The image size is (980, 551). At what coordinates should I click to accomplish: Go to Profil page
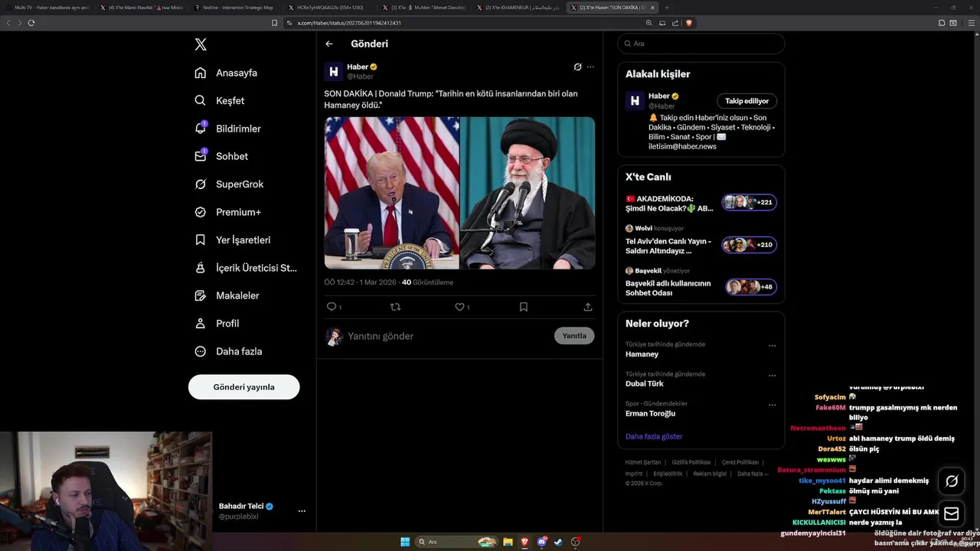[x=217, y=324]
